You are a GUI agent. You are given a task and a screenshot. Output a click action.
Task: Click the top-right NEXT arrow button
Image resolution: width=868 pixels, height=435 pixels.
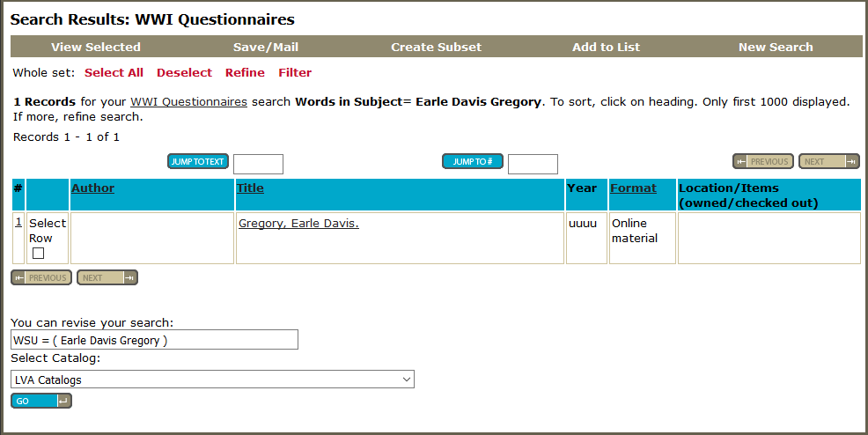pos(828,161)
